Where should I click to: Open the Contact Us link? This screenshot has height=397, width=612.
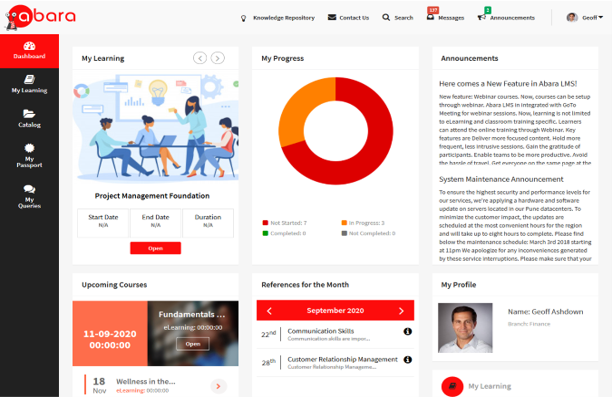pyautogui.click(x=354, y=18)
